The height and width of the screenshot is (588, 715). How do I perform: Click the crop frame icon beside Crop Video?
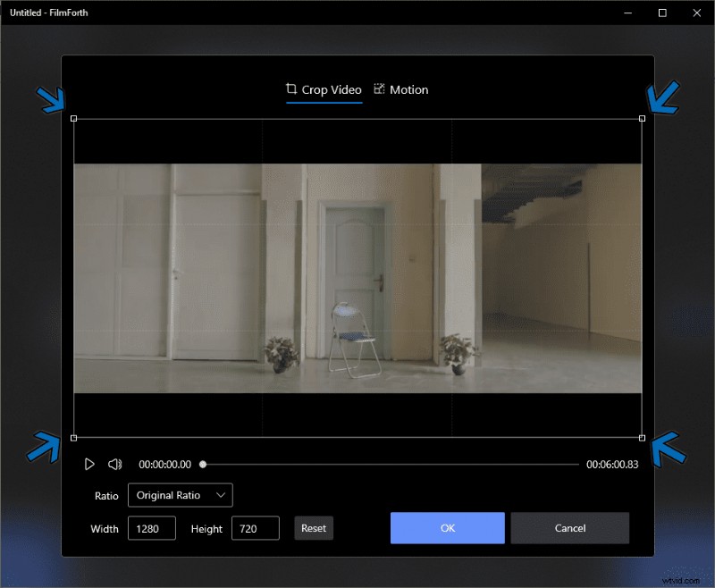coord(290,89)
